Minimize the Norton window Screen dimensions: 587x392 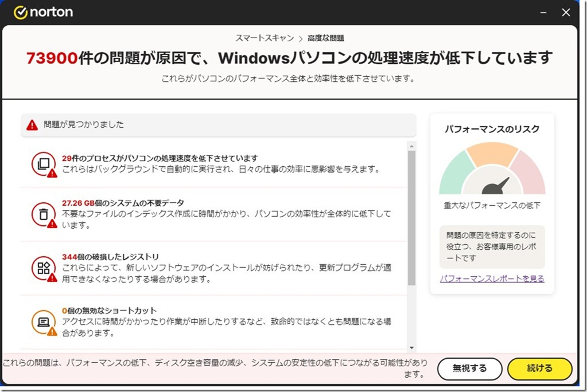[543, 13]
